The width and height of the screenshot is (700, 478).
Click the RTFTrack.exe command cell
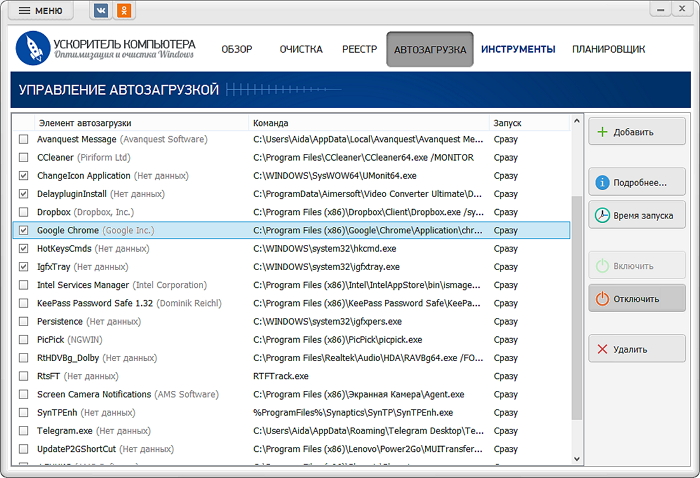tap(281, 376)
